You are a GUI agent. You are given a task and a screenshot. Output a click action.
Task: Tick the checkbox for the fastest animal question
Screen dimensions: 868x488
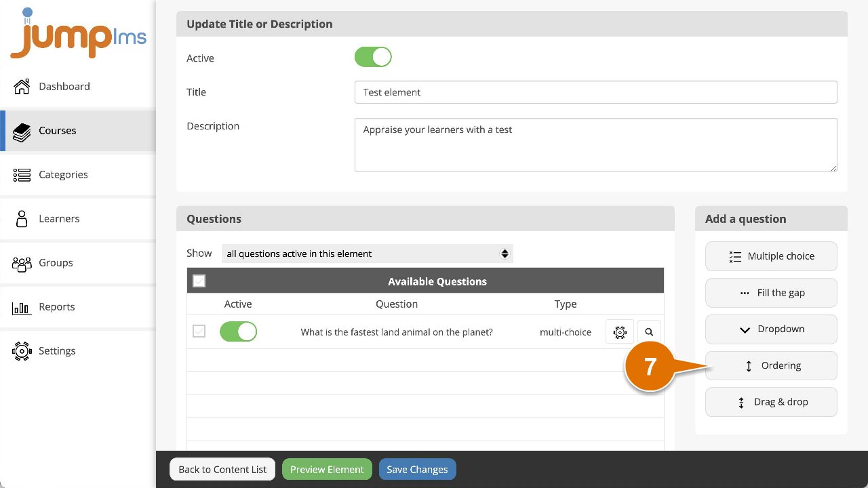(x=199, y=331)
